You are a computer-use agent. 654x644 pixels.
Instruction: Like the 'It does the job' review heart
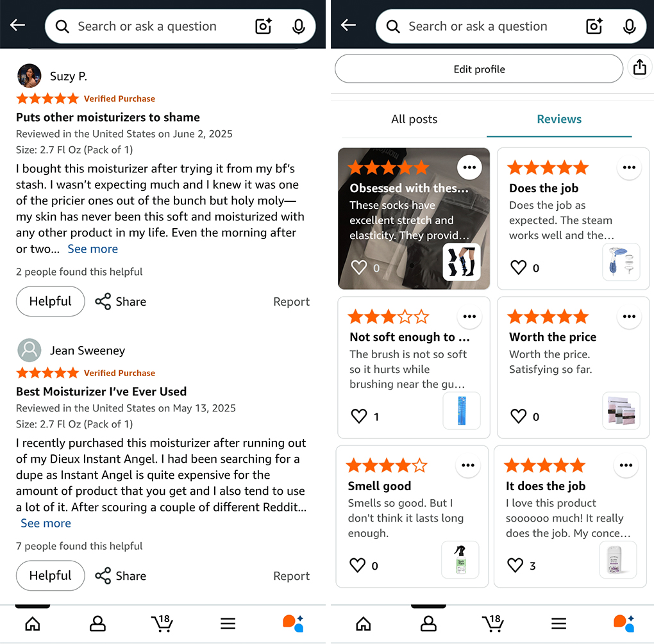(x=515, y=565)
